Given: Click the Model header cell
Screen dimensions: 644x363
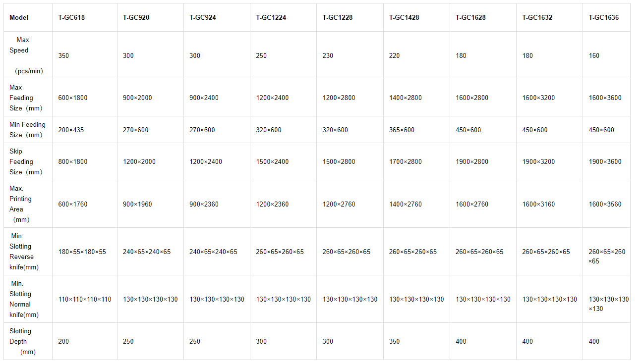Looking at the screenshot, I should (19, 17).
